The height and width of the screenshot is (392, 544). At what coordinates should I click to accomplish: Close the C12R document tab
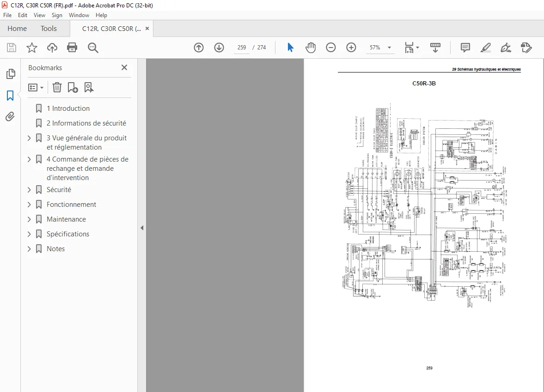pos(147,29)
